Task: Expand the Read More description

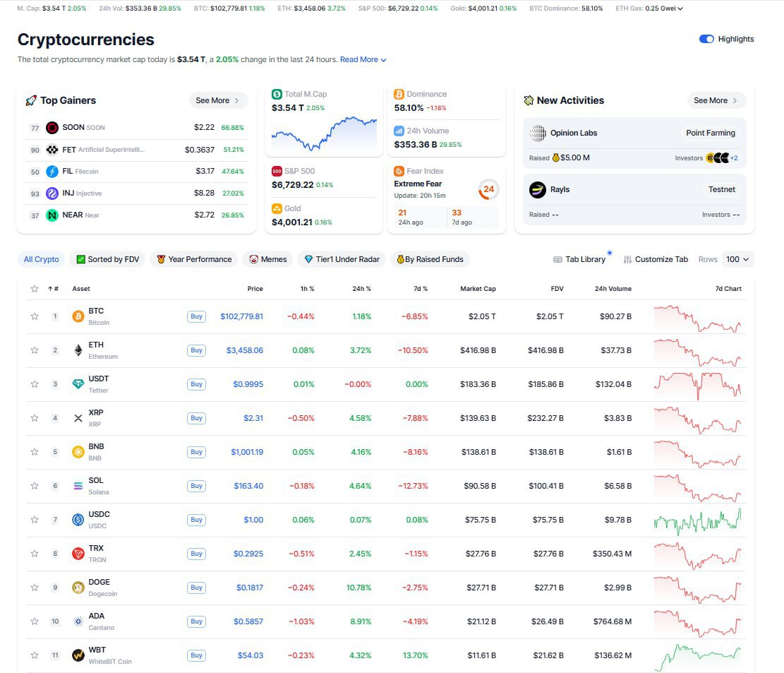Action: coord(363,60)
